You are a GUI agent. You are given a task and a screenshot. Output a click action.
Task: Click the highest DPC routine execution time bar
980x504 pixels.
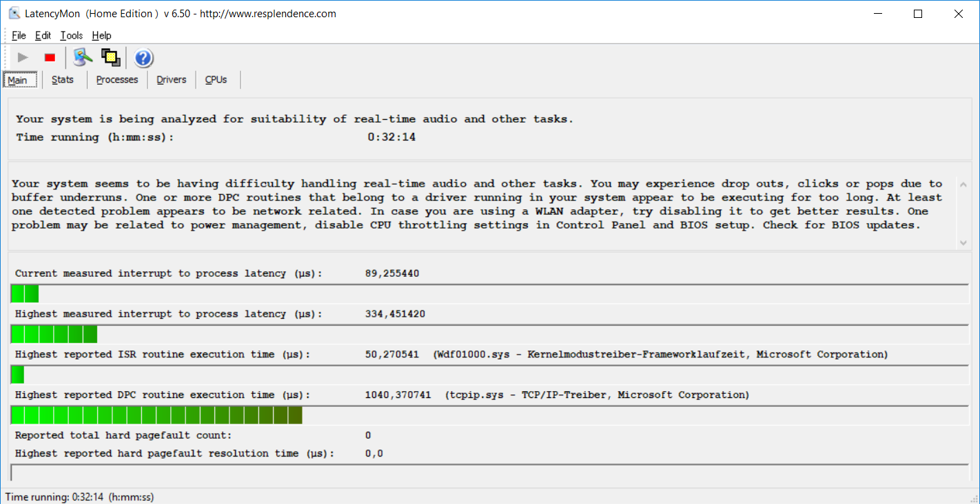click(x=157, y=415)
